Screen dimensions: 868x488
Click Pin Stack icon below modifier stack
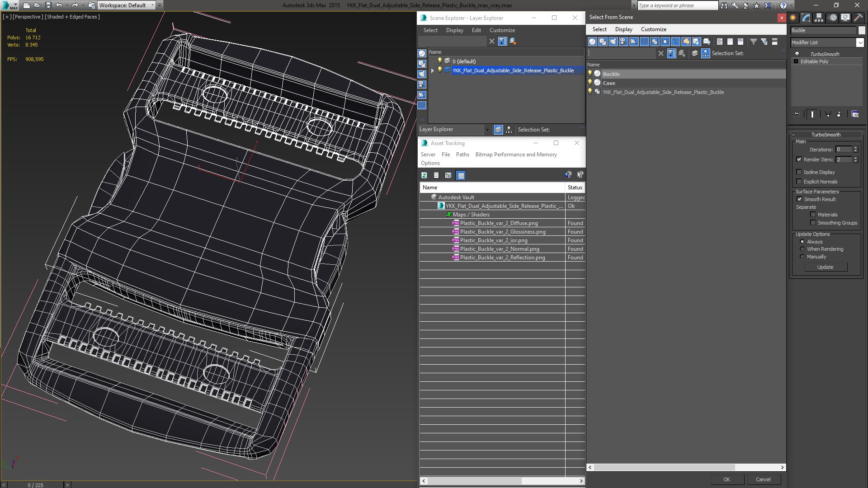(797, 114)
